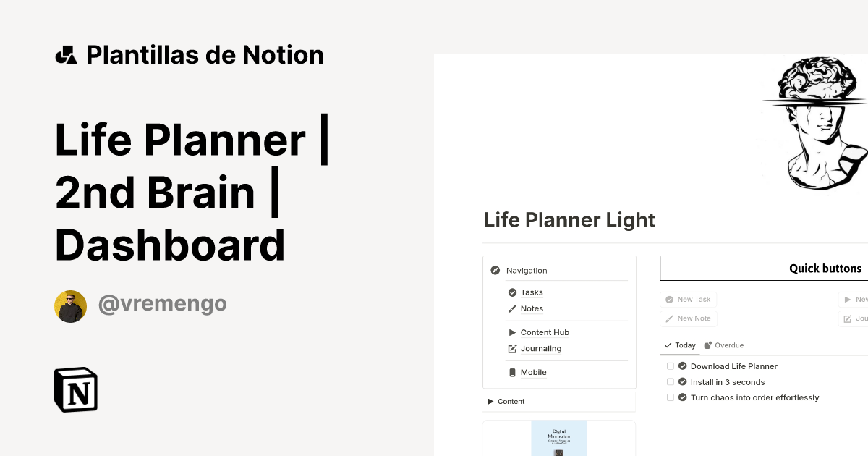Select the Today tab
868x456 pixels.
point(679,345)
